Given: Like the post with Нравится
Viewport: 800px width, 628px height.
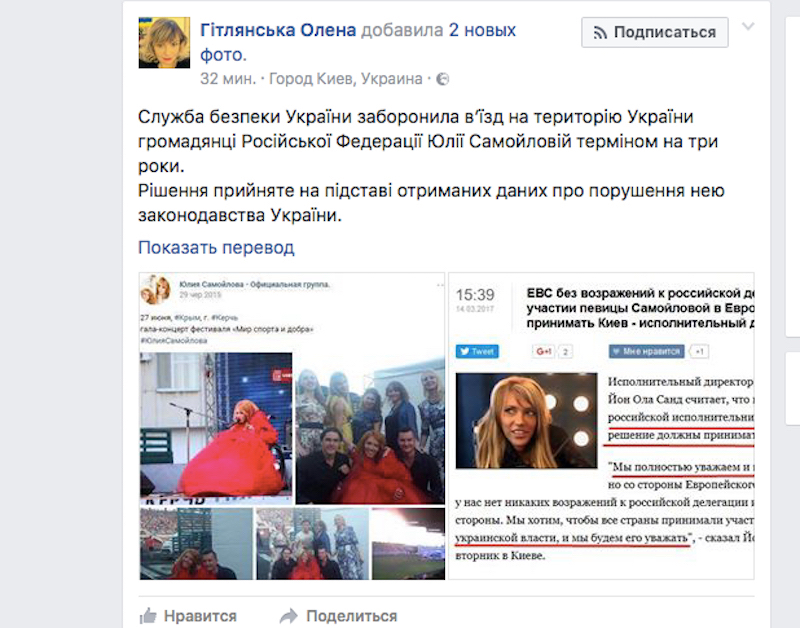Looking at the screenshot, I should click(200, 616).
